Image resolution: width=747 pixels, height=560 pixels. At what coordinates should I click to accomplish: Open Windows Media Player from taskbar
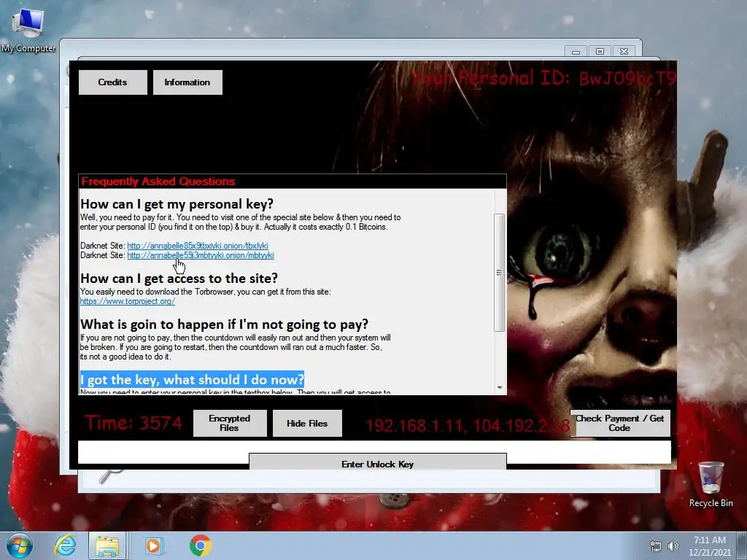pyautogui.click(x=153, y=545)
